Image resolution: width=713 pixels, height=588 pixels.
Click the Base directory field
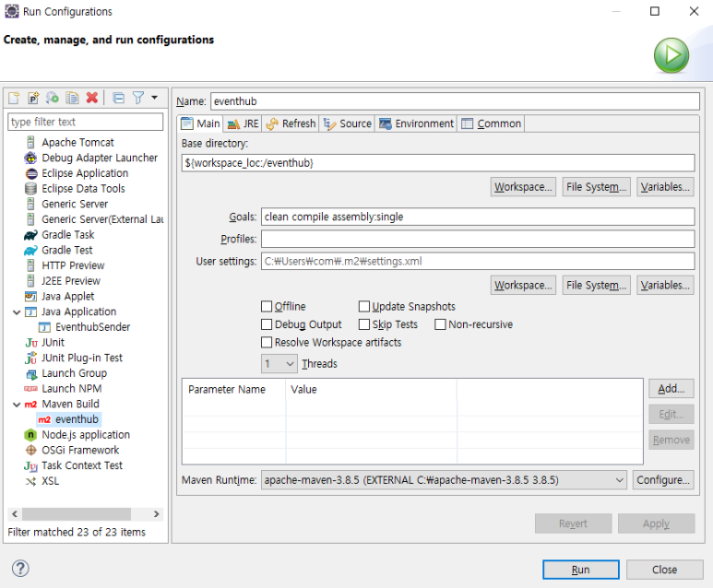click(x=438, y=163)
